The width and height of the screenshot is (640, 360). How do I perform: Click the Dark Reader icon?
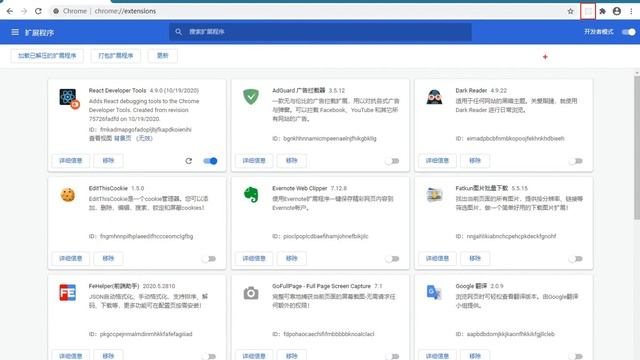point(434,97)
